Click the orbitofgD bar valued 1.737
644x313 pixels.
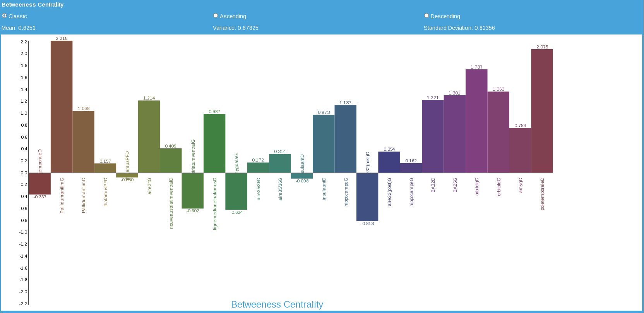(x=476, y=121)
